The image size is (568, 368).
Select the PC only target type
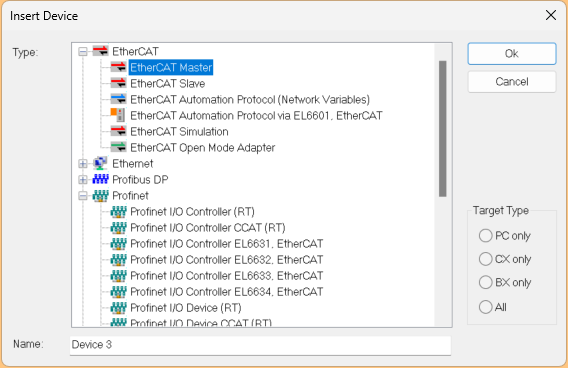click(x=485, y=235)
